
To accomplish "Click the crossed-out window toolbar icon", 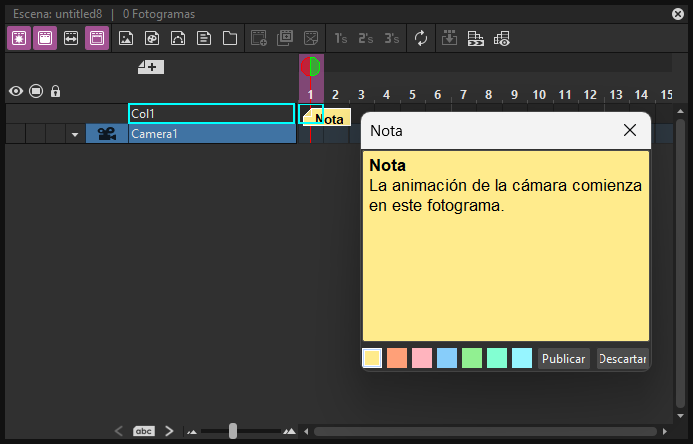I will click(311, 38).
